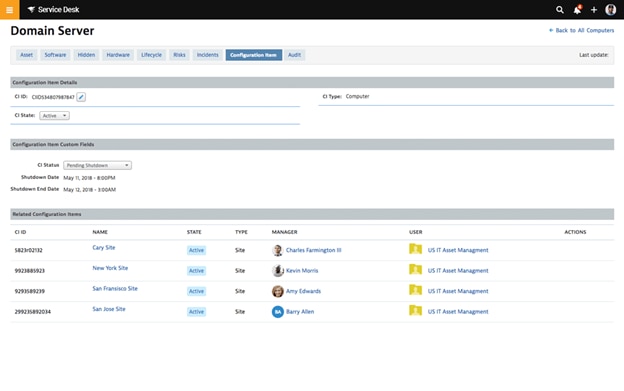Click folder icon in Cary Site row
The image size is (624, 391).
pyautogui.click(x=415, y=249)
